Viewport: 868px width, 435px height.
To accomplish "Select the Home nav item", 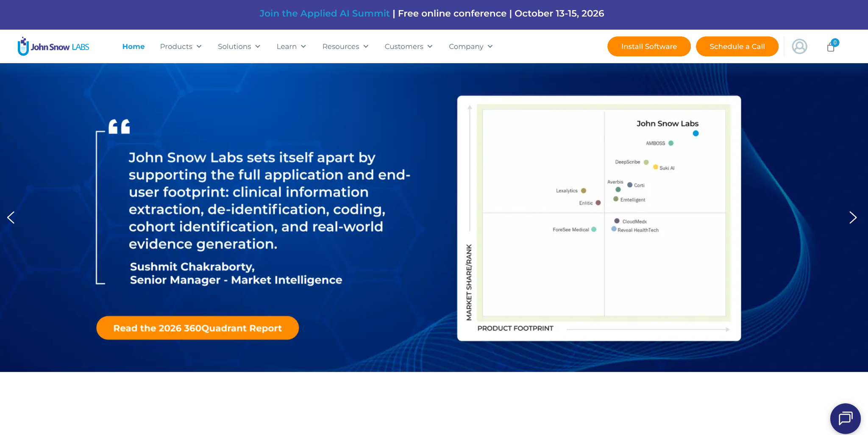I will [134, 47].
